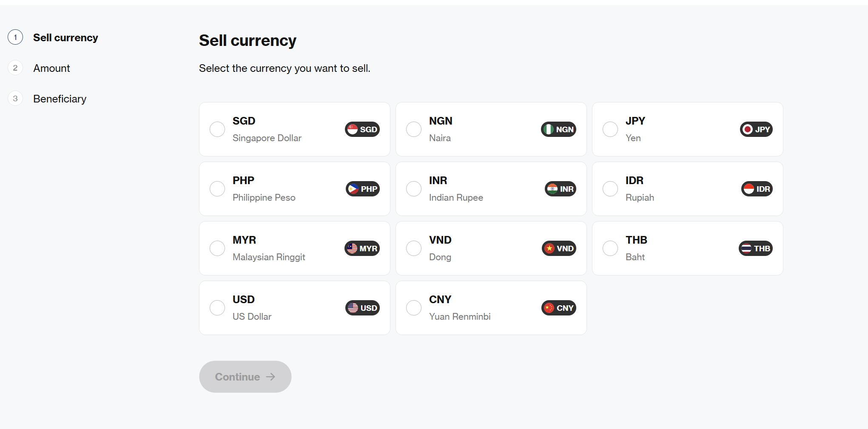Choose the Yen radio option
The height and width of the screenshot is (429, 868).
point(610,129)
